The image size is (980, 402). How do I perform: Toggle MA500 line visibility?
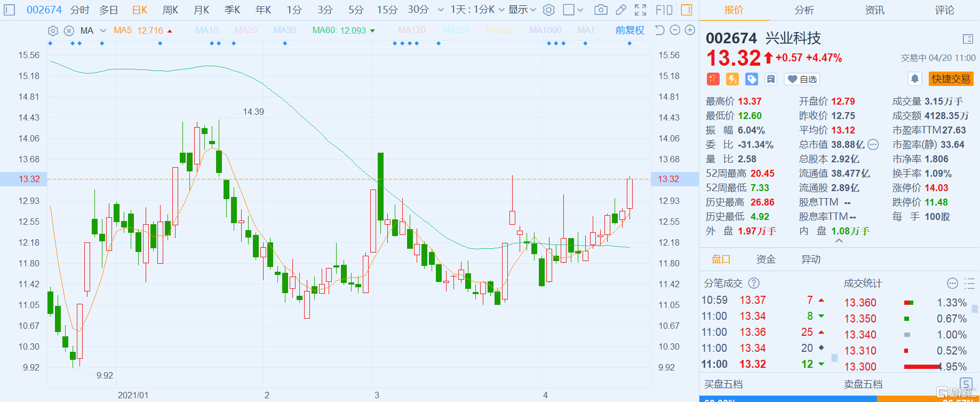[x=500, y=30]
